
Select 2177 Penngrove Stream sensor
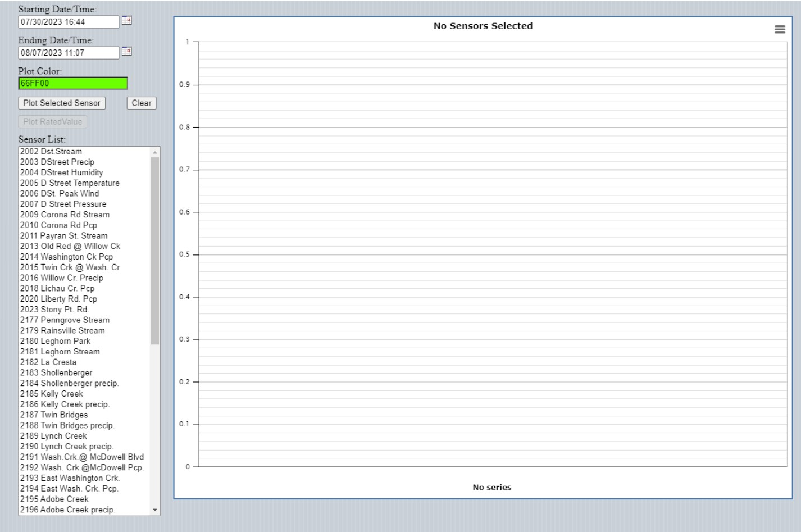[65, 320]
